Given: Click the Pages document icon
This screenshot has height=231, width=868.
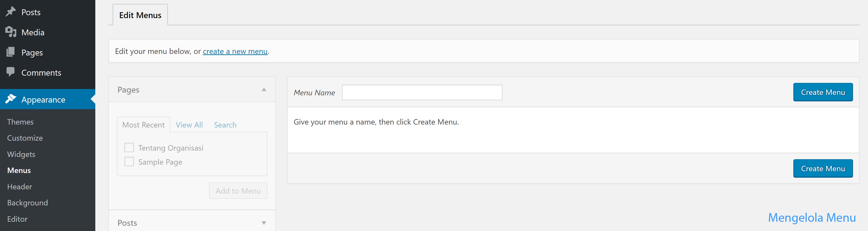Looking at the screenshot, I should click(10, 52).
